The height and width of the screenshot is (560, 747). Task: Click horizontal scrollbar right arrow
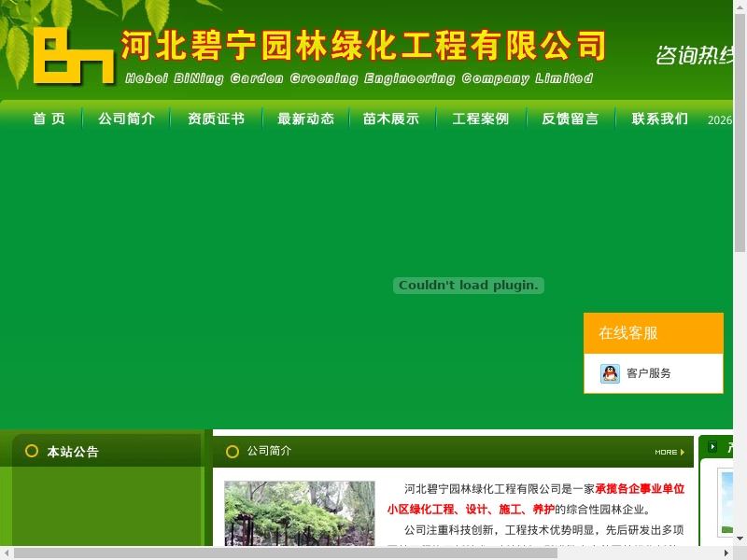click(726, 553)
